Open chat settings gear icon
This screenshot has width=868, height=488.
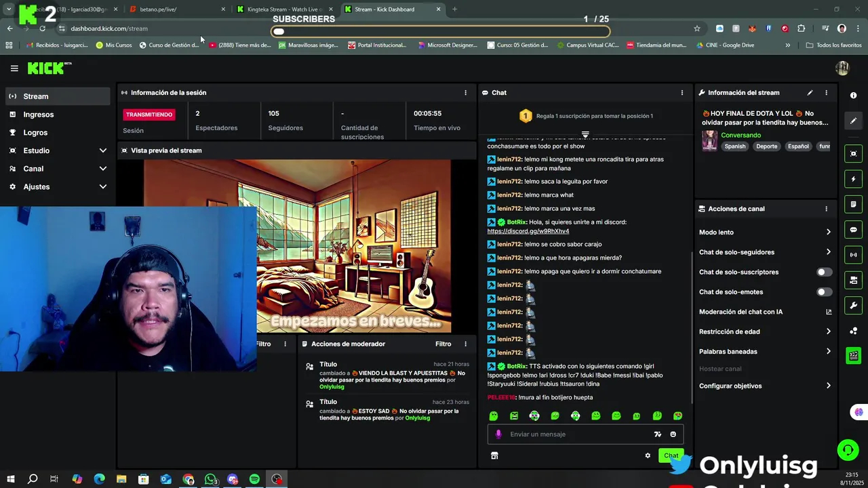tap(648, 455)
